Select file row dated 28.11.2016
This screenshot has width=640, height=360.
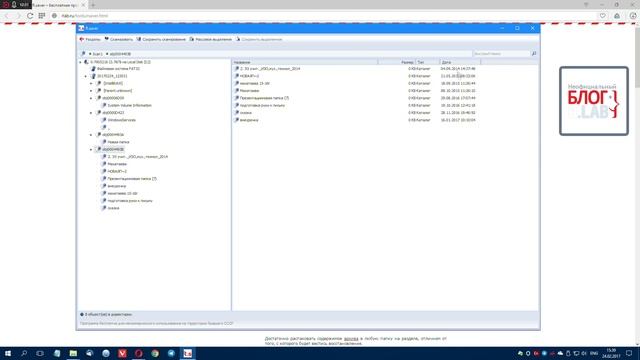tap(355, 113)
